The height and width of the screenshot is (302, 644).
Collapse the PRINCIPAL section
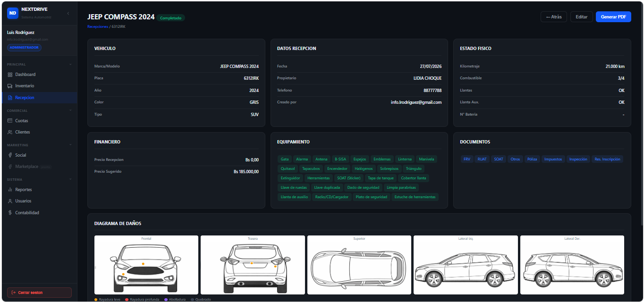[x=70, y=64]
